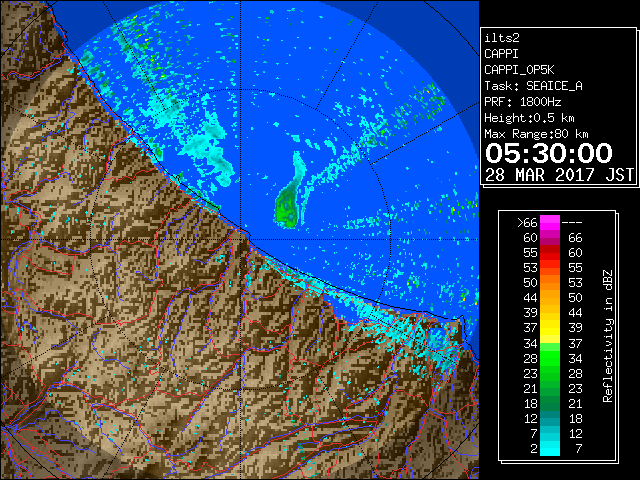640x480 pixels.
Task: Pick the orange 50-53 dBZ color band
Action: (x=550, y=282)
